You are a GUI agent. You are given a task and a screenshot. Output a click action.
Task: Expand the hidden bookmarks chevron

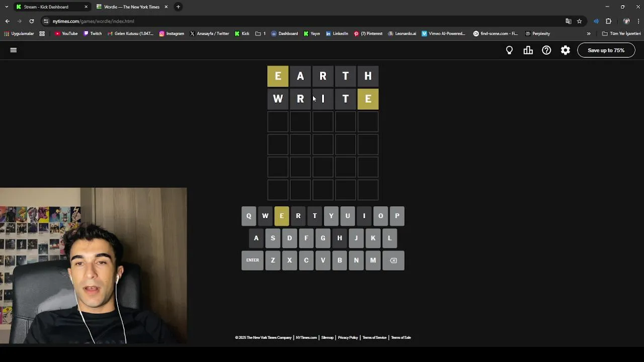tap(589, 34)
